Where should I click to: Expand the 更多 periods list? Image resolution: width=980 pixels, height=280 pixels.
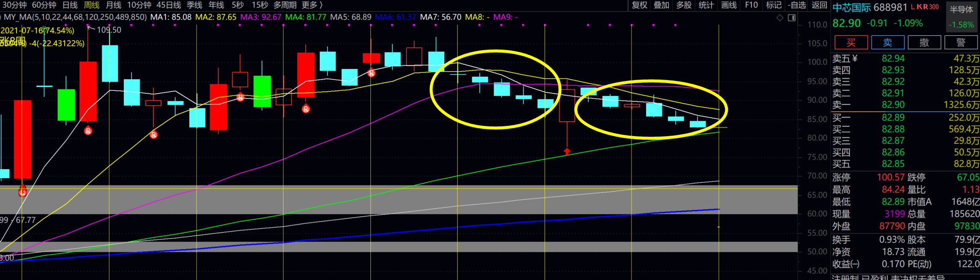[312, 5]
